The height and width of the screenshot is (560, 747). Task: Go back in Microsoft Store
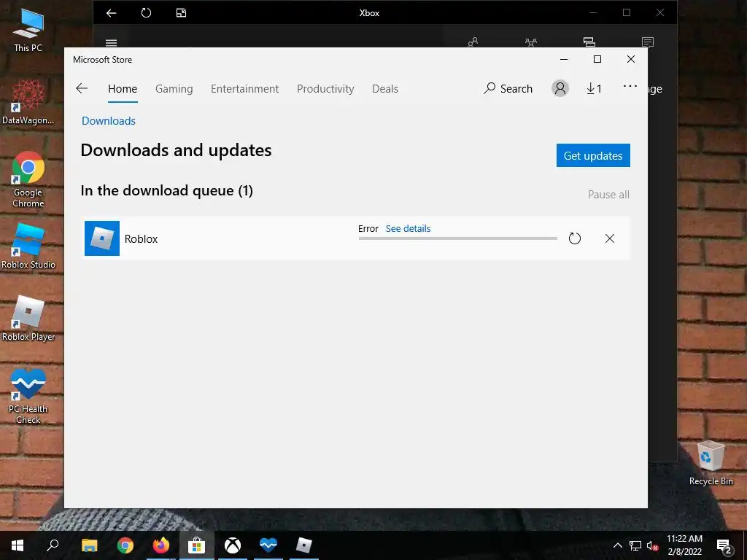(82, 88)
